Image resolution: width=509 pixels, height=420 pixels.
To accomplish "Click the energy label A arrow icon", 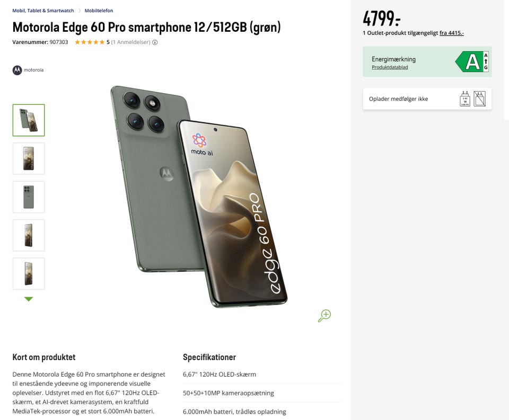I will pyautogui.click(x=472, y=62).
